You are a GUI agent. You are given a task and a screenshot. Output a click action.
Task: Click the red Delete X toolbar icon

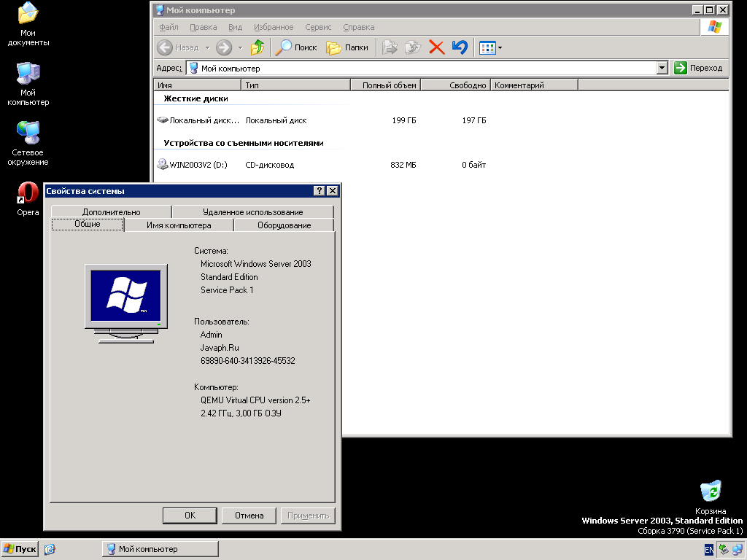[436, 47]
